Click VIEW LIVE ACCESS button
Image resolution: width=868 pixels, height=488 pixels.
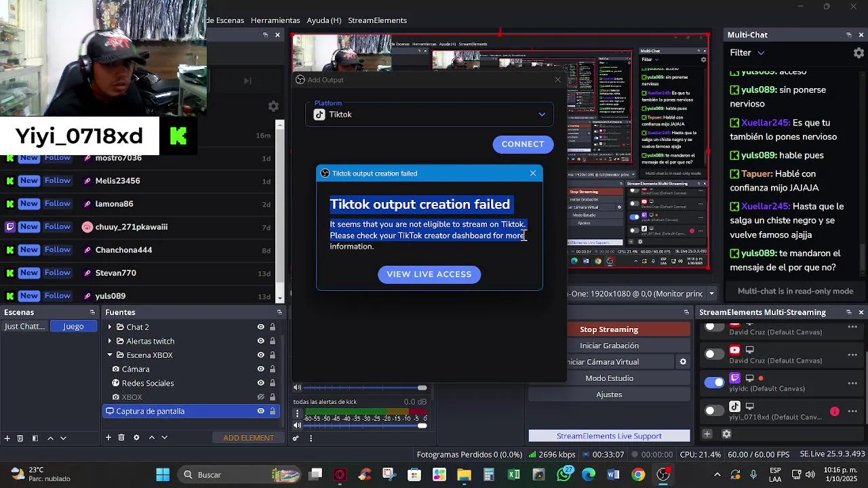click(x=429, y=274)
